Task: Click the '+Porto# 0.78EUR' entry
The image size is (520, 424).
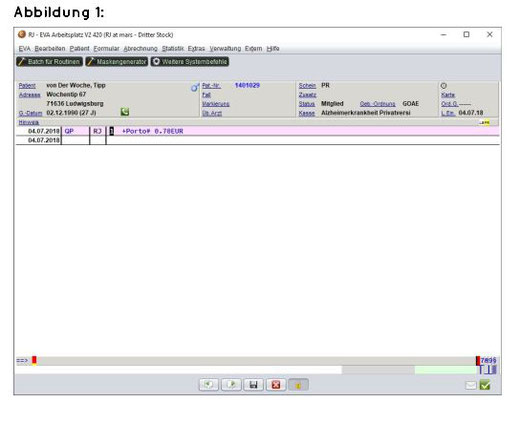Action: coord(152,131)
